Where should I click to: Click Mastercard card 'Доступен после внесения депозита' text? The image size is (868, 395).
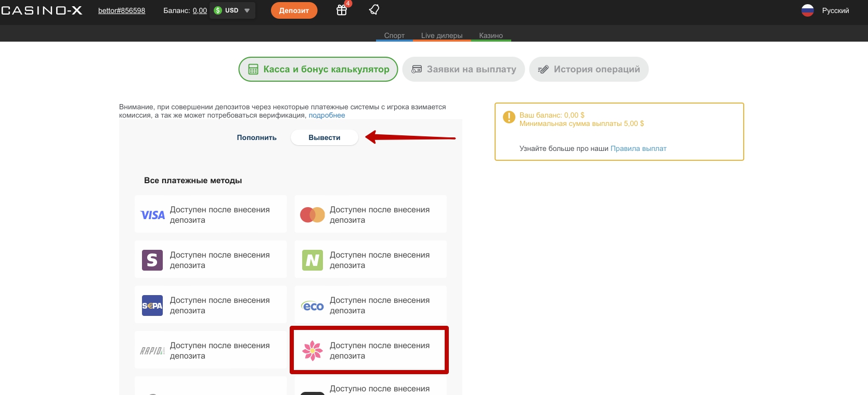coord(380,215)
